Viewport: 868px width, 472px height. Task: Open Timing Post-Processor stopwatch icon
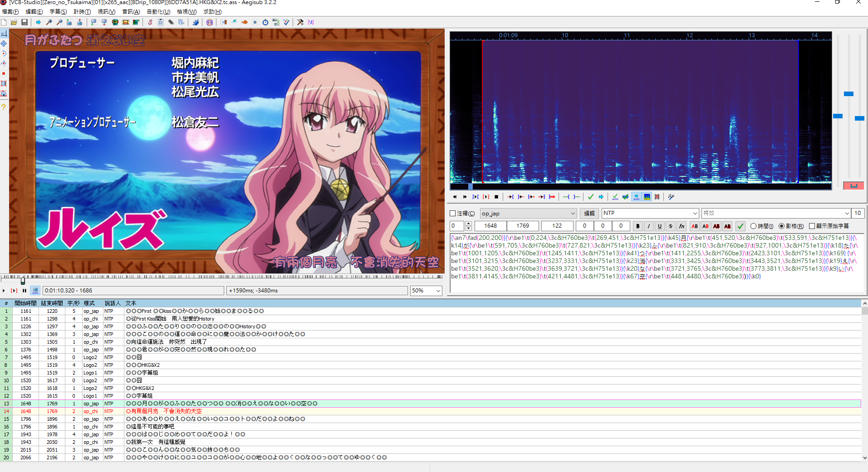coord(265,22)
